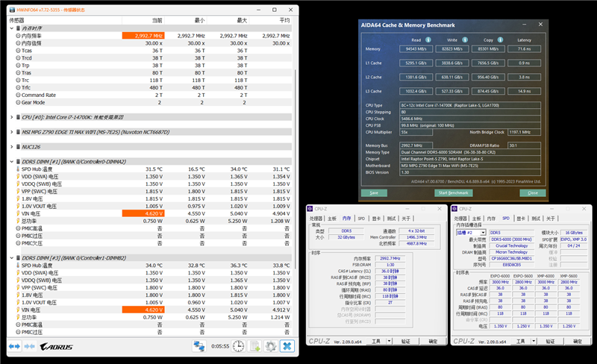Expand the CPU [#0] Intel Core i7-14700K group
The image size is (597, 364).
(x=12, y=117)
